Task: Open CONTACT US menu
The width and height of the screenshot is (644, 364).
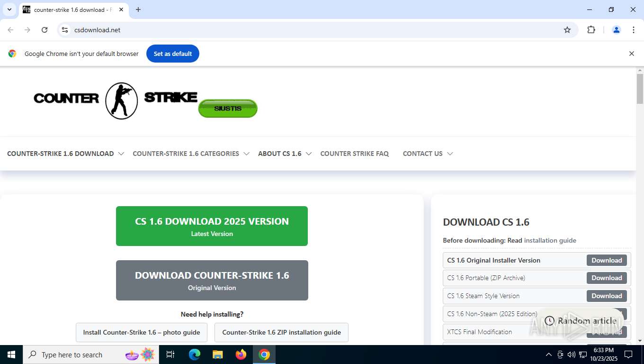Action: [423, 154]
